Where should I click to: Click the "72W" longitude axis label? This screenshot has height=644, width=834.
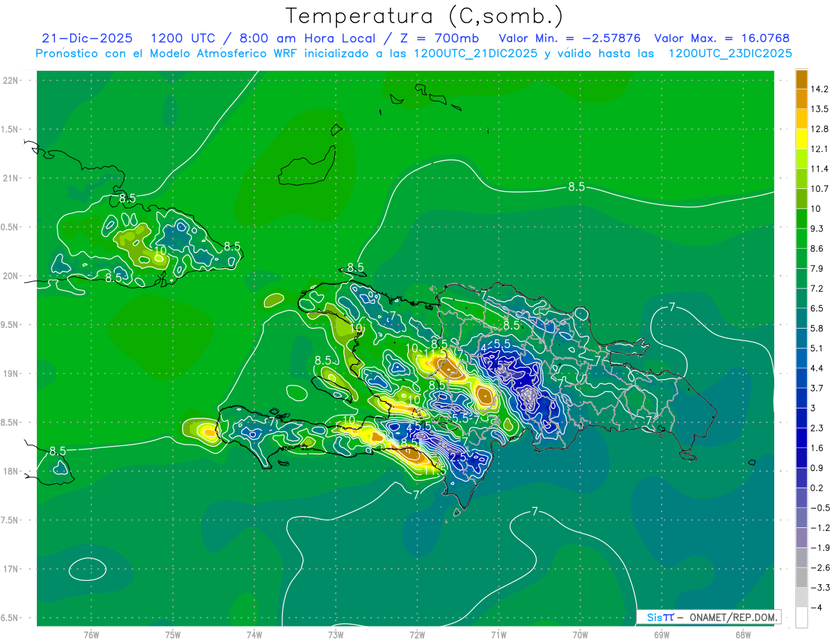click(x=418, y=635)
